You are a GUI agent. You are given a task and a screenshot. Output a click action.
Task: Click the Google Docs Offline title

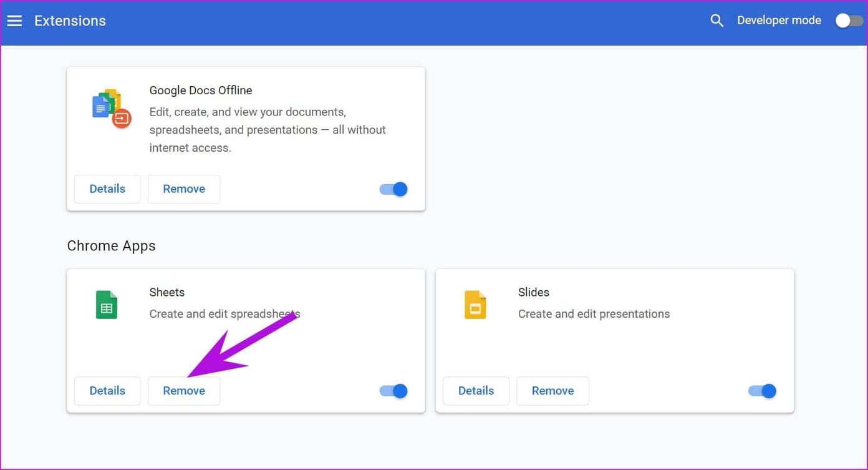[201, 91]
